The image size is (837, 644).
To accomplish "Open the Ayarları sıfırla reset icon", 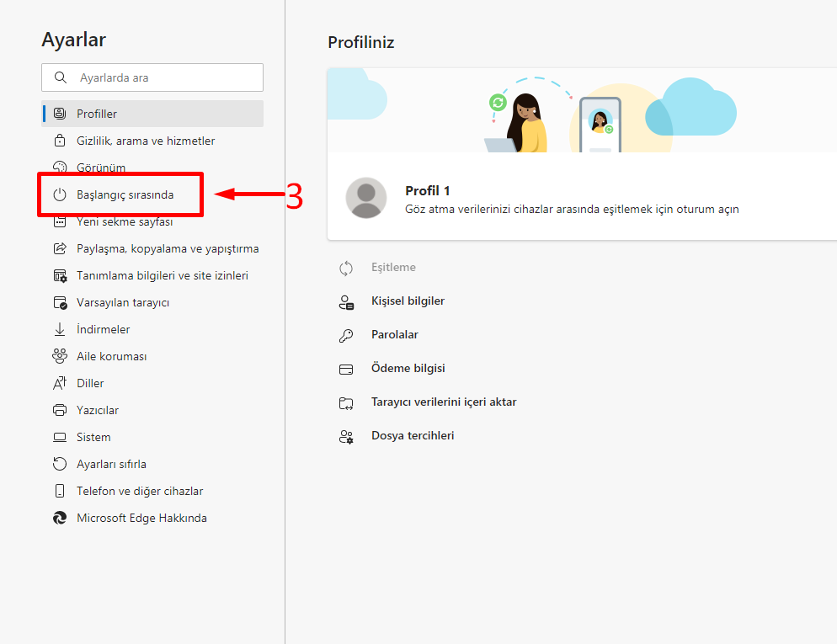I will (x=60, y=464).
